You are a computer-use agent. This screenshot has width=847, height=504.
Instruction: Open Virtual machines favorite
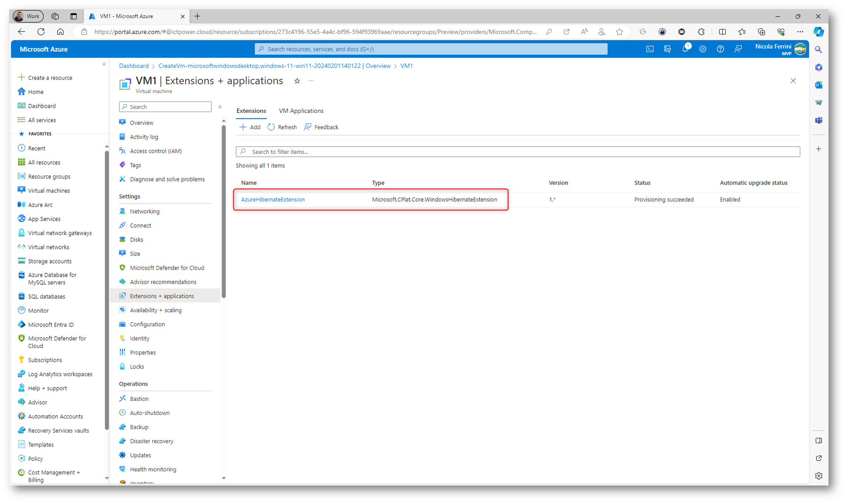tap(44, 191)
